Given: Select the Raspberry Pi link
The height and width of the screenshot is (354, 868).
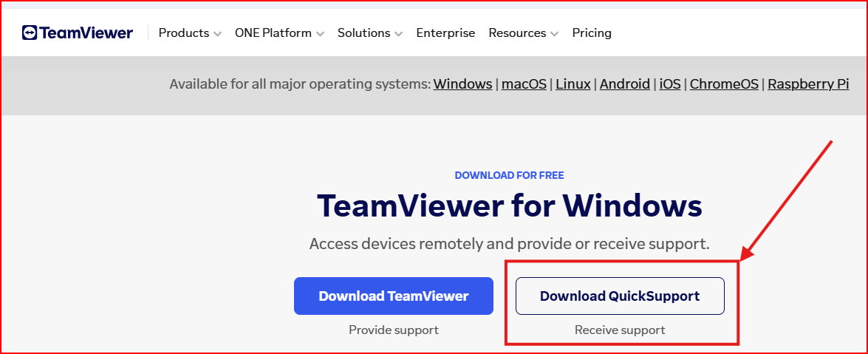Looking at the screenshot, I should 808,84.
